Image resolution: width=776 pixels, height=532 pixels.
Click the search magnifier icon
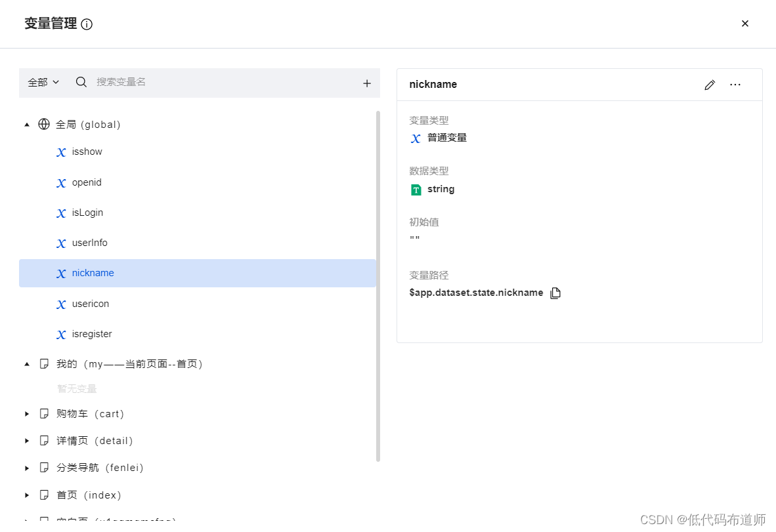[x=81, y=82]
